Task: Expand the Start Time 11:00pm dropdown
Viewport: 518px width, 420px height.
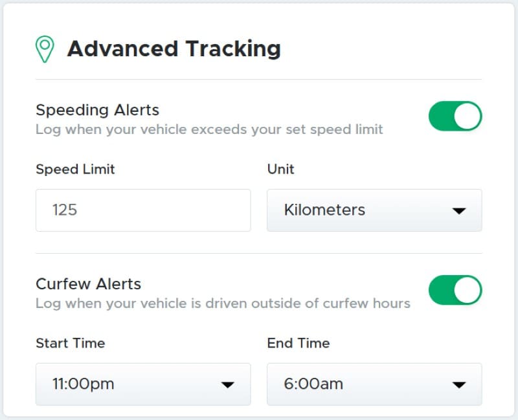Action: [143, 384]
